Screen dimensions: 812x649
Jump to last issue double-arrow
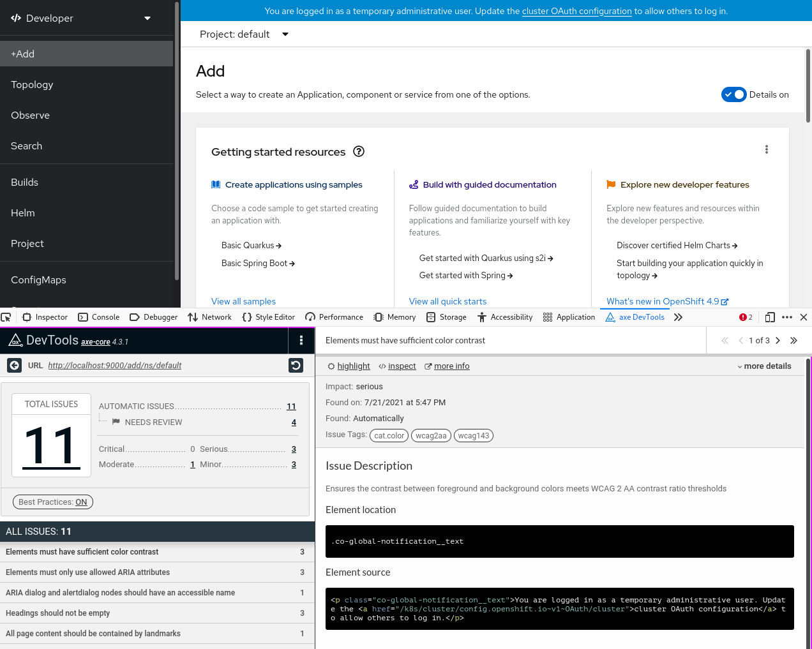(x=793, y=341)
